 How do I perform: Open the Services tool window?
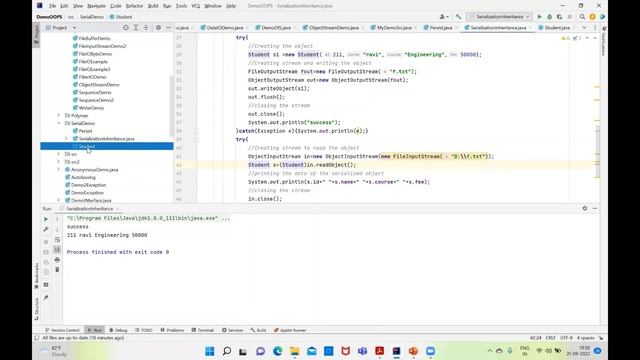pos(233,330)
